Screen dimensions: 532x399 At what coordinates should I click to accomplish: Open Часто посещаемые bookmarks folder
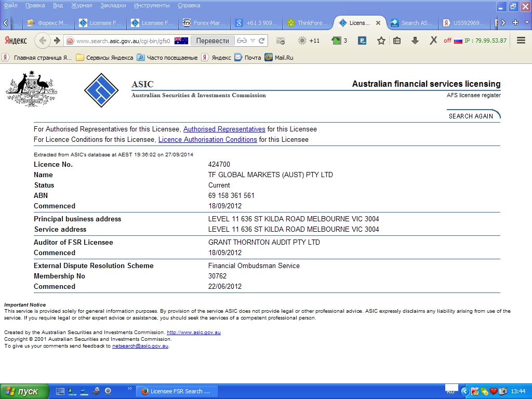(x=167, y=57)
